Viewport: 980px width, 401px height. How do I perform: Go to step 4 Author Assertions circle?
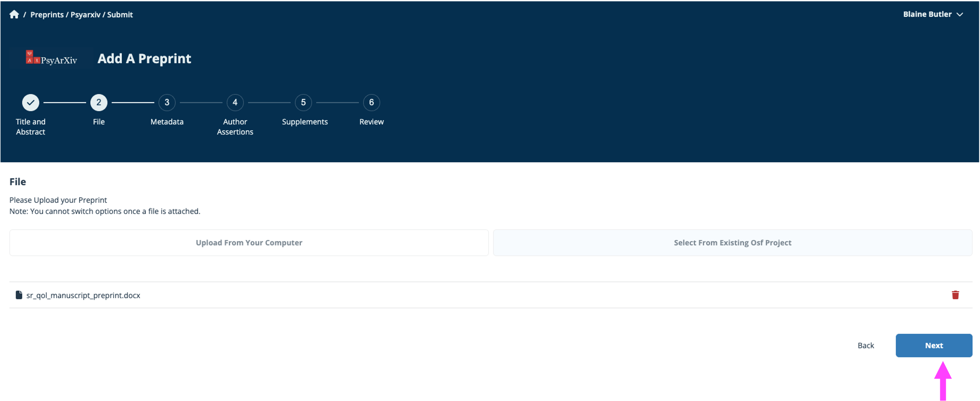(235, 102)
